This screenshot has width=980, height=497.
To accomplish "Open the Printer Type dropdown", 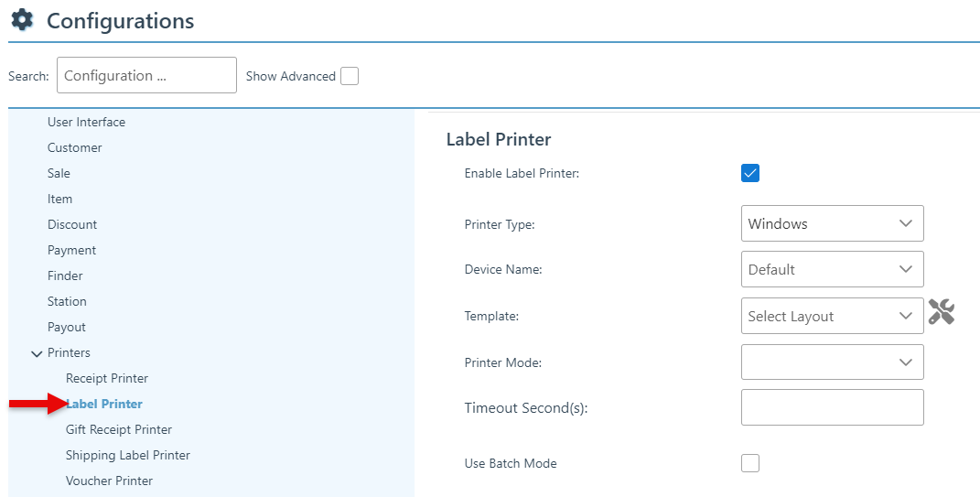I will pyautogui.click(x=832, y=223).
